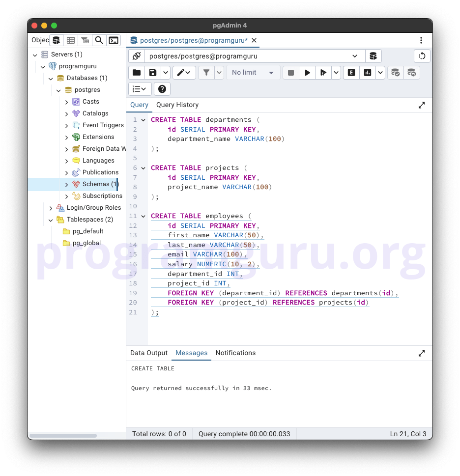Close the postgres/postgres@programguru query tab

pos(255,40)
